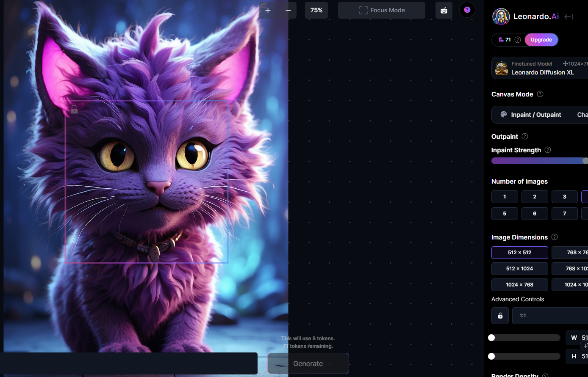Open the purple help circle icon
Screen dimensions: 588x377
coord(467,10)
